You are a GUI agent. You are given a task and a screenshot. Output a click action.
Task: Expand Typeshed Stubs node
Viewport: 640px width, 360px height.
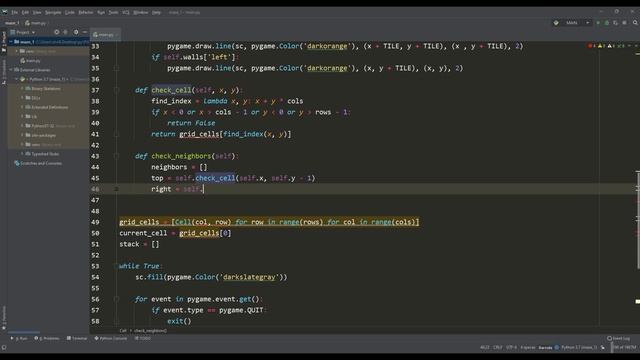(22, 154)
